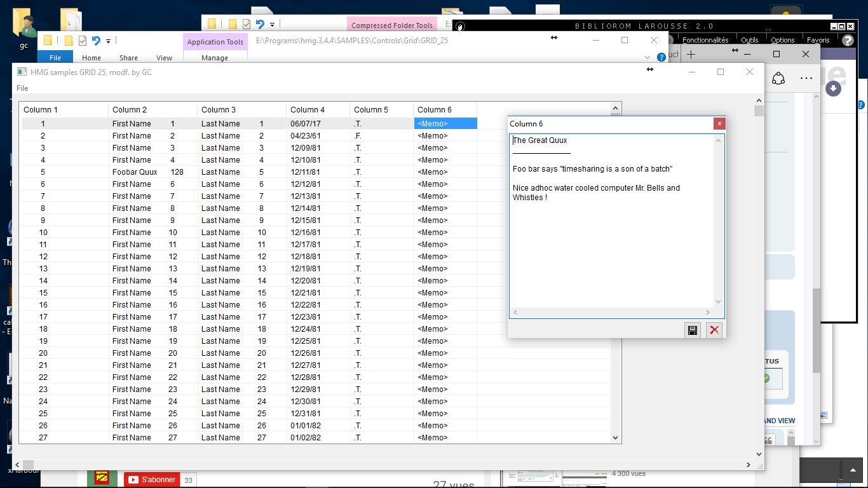Viewport: 868px width, 488px height.
Task: Open blue File tab in GRID_25 Explorer window
Action: pos(55,58)
